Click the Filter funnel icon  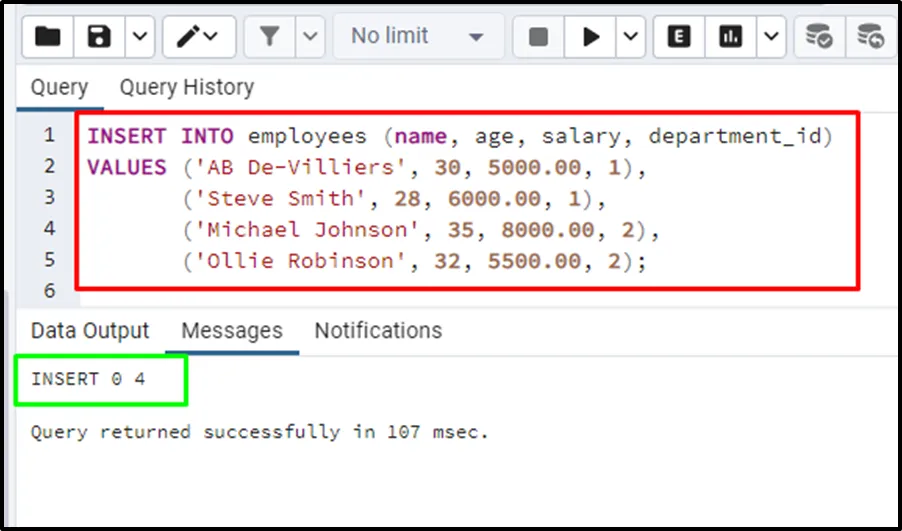(269, 37)
